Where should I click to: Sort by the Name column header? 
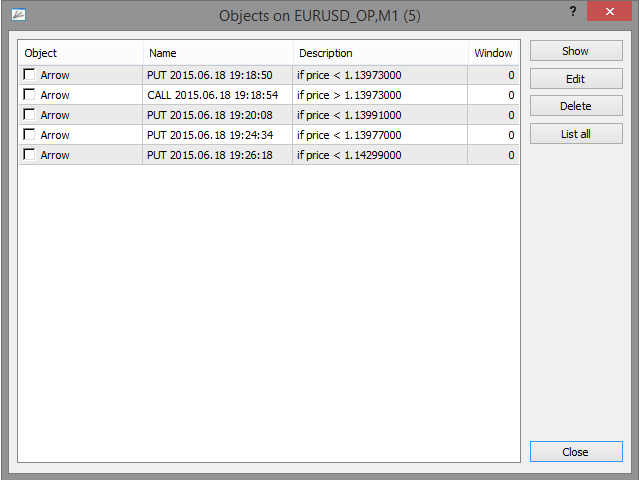click(218, 53)
